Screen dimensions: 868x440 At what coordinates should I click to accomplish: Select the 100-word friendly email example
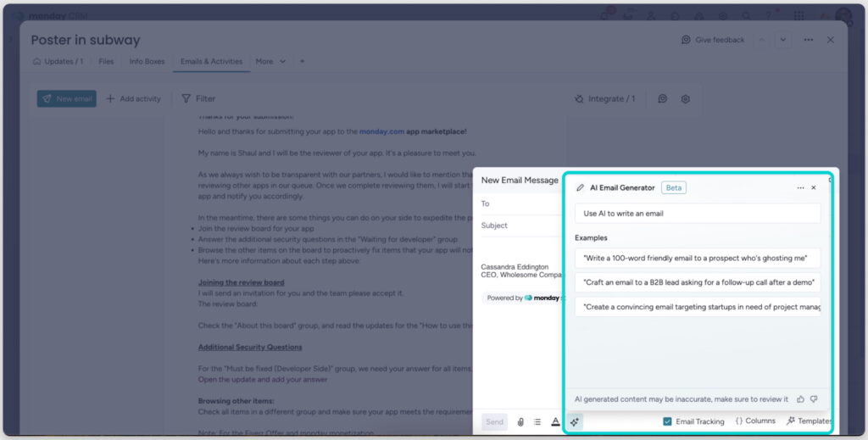pos(698,258)
